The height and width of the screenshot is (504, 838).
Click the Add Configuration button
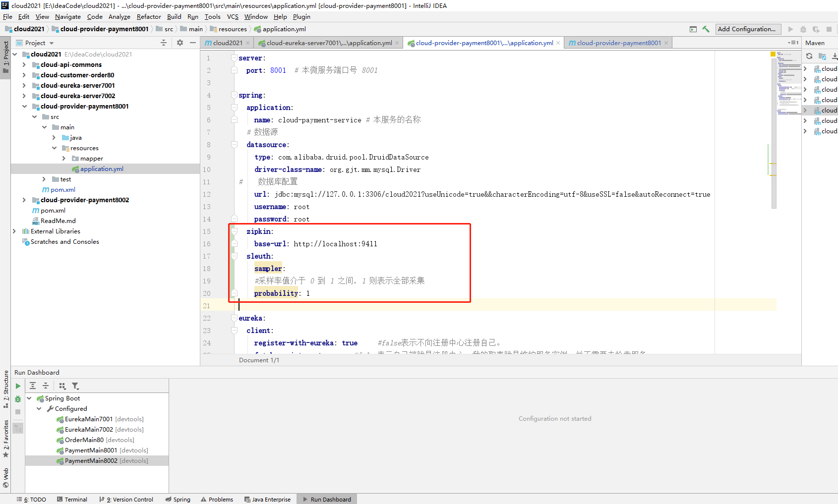(748, 29)
